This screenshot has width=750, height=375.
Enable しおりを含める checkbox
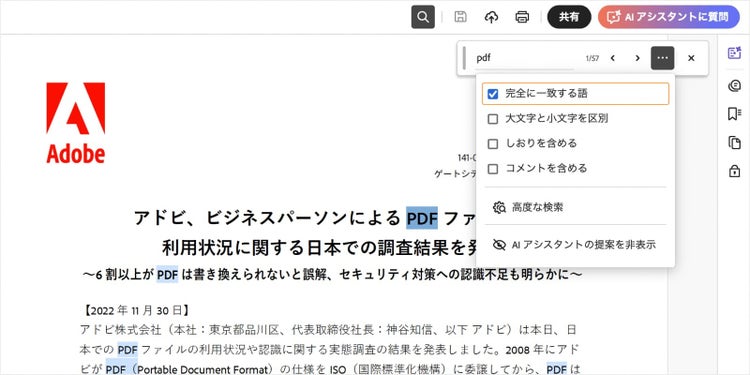coord(493,143)
